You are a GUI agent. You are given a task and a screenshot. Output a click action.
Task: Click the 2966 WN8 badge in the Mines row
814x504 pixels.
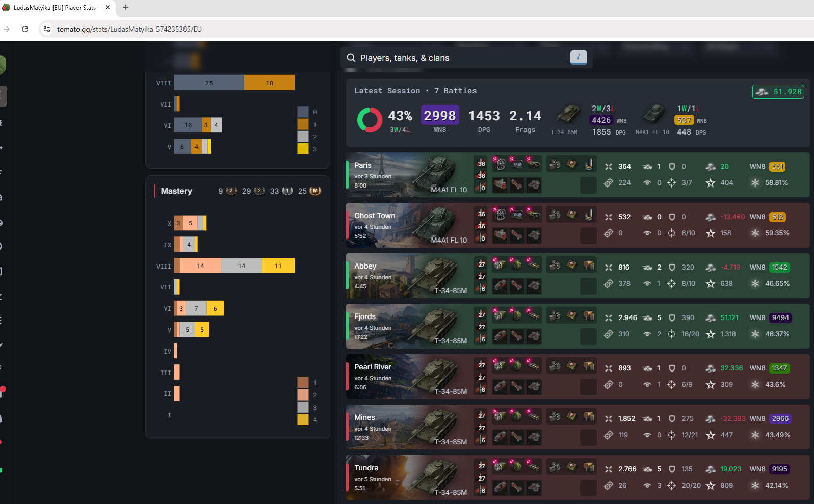[780, 419]
